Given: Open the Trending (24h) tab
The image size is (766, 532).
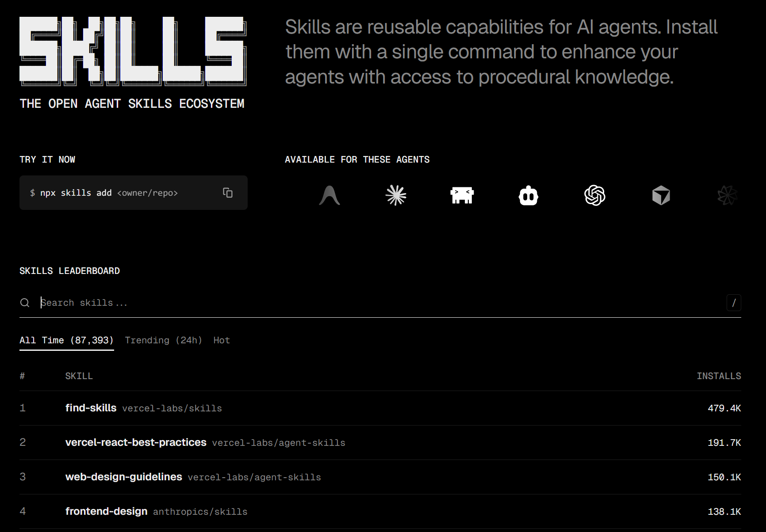Looking at the screenshot, I should tap(163, 340).
